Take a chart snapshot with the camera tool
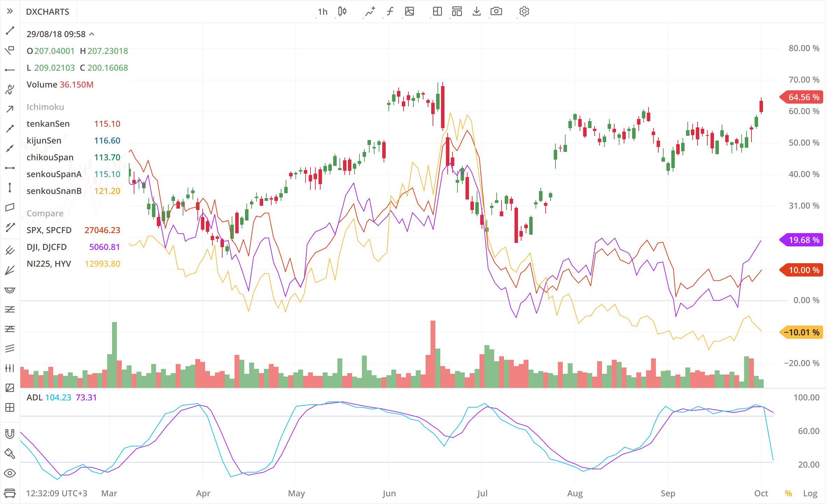Screen dimensions: 826x504 496,12
